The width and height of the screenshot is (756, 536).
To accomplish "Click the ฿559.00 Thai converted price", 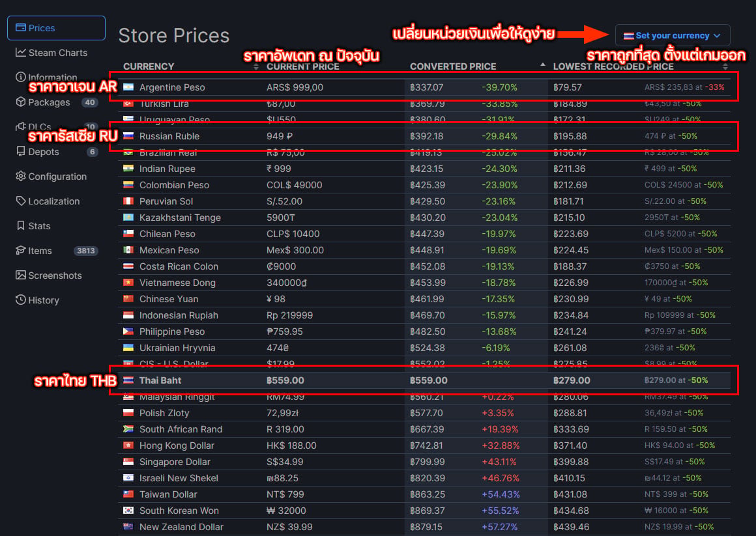I will click(x=429, y=380).
